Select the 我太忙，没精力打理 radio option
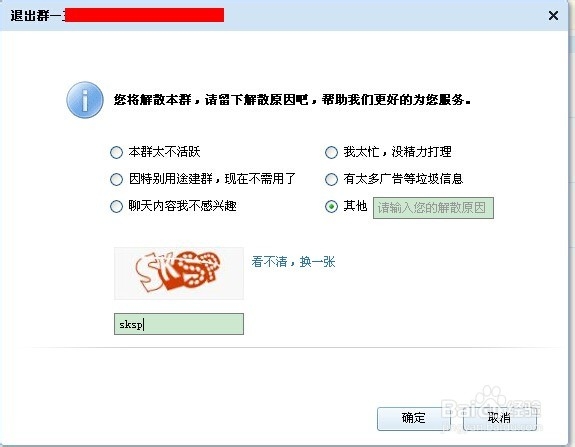This screenshot has width=575, height=447. [331, 152]
